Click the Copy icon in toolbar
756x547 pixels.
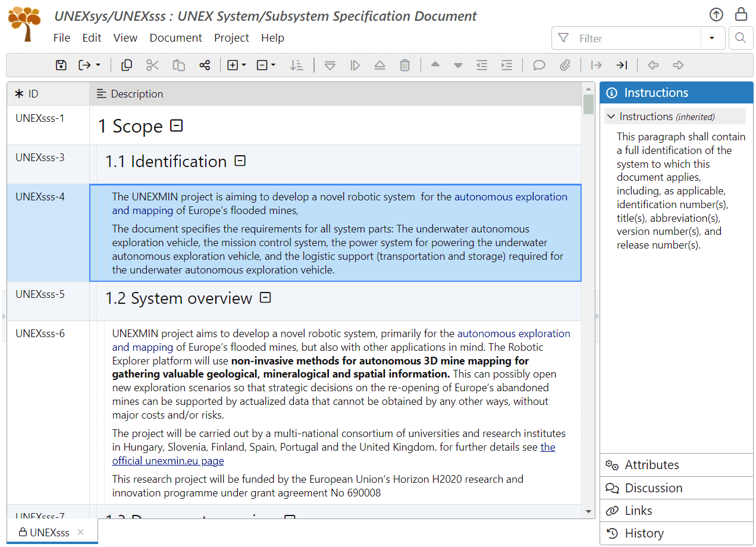click(x=127, y=65)
